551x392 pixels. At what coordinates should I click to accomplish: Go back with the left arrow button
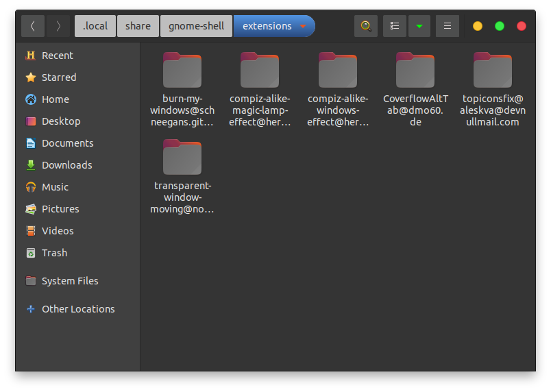[x=33, y=26]
